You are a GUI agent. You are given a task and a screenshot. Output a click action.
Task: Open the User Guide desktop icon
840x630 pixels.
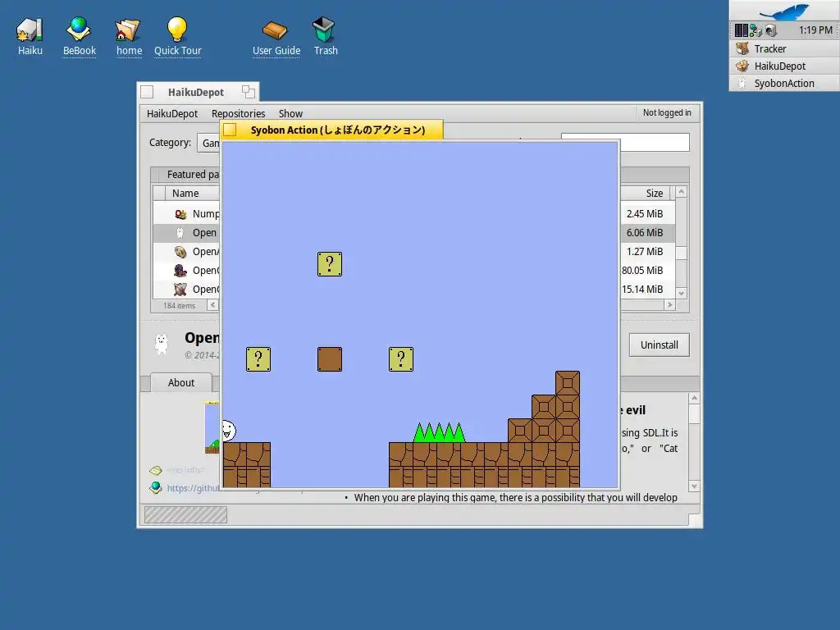coord(276,36)
